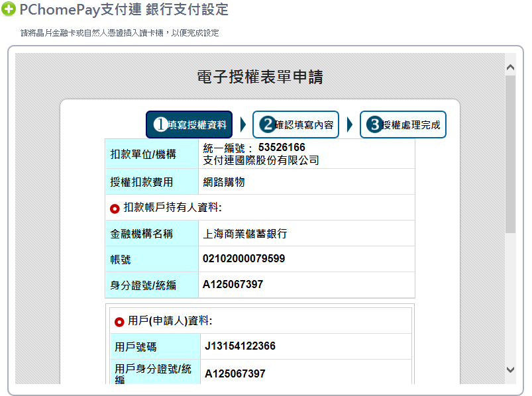Image resolution: width=532 pixels, height=396 pixels.
Task: Click the 網路購物 value cell
Action: coord(307,181)
